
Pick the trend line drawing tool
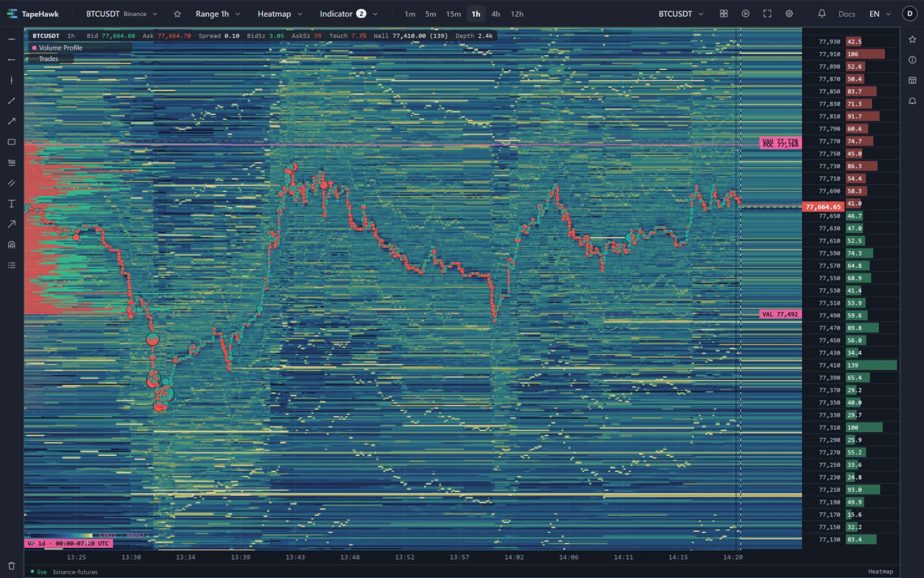click(x=11, y=101)
